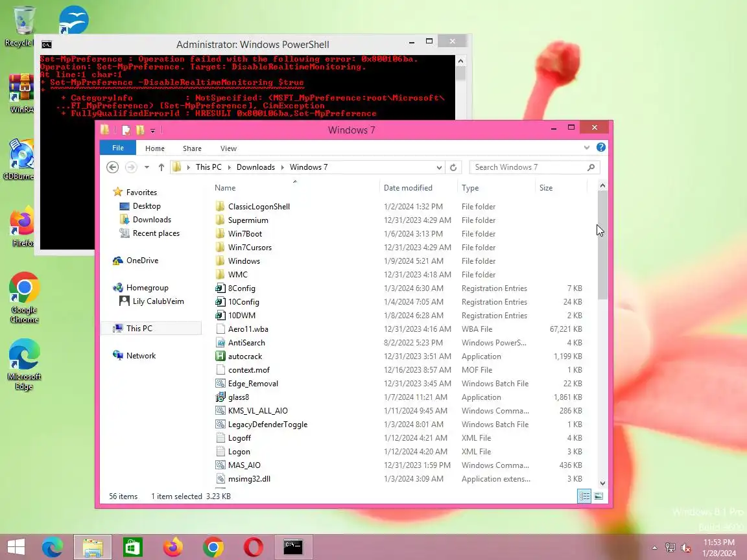Click PowerShell window scrollbar up arrow
Image resolution: width=747 pixels, height=560 pixels.
click(x=460, y=61)
